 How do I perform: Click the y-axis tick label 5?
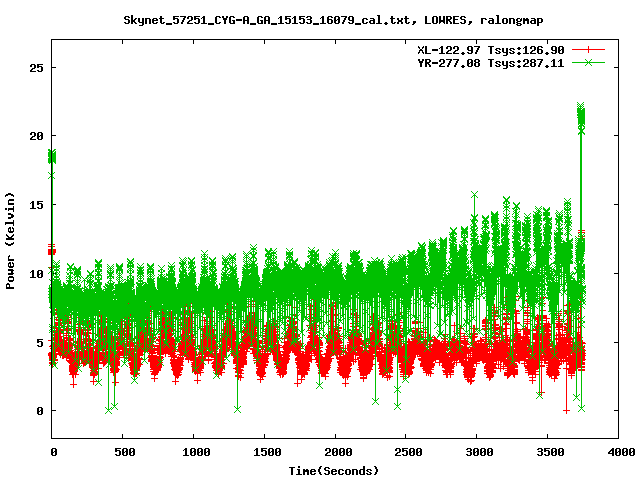(x=40, y=342)
